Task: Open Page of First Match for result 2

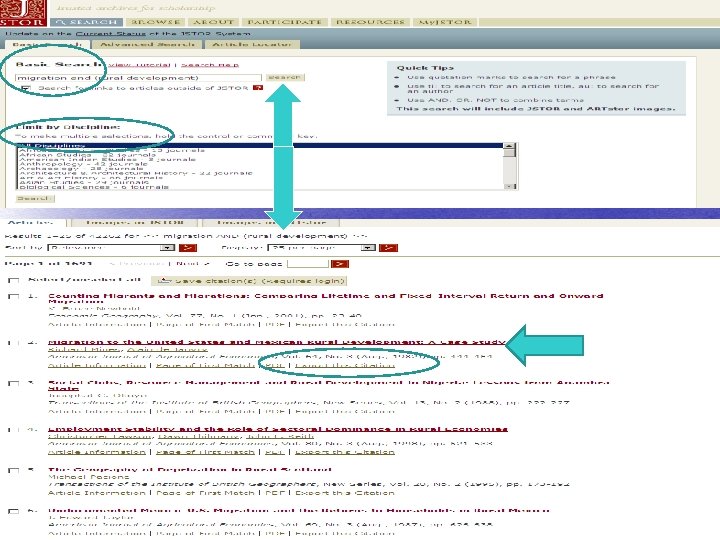Action: click(205, 366)
